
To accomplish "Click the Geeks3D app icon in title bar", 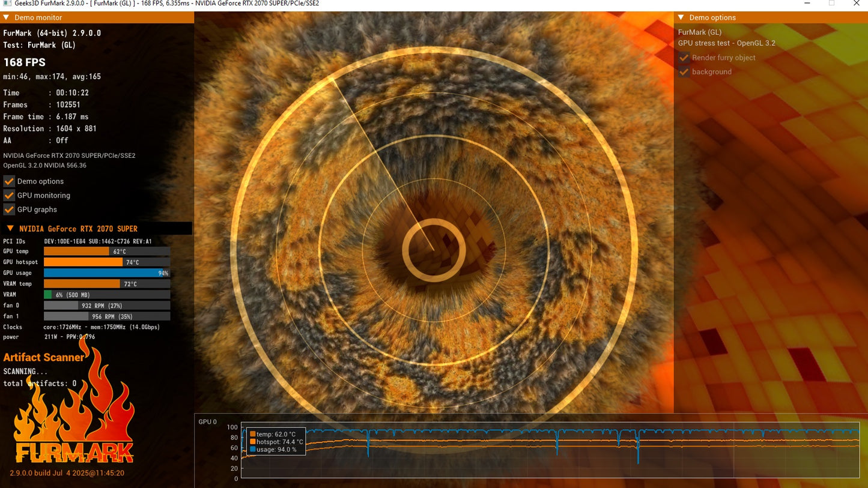I will (5, 4).
